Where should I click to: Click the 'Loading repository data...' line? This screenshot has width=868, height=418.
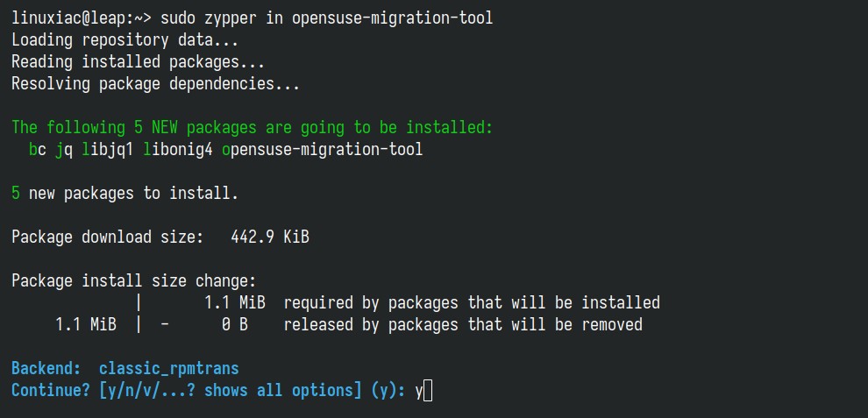pyautogui.click(x=125, y=40)
